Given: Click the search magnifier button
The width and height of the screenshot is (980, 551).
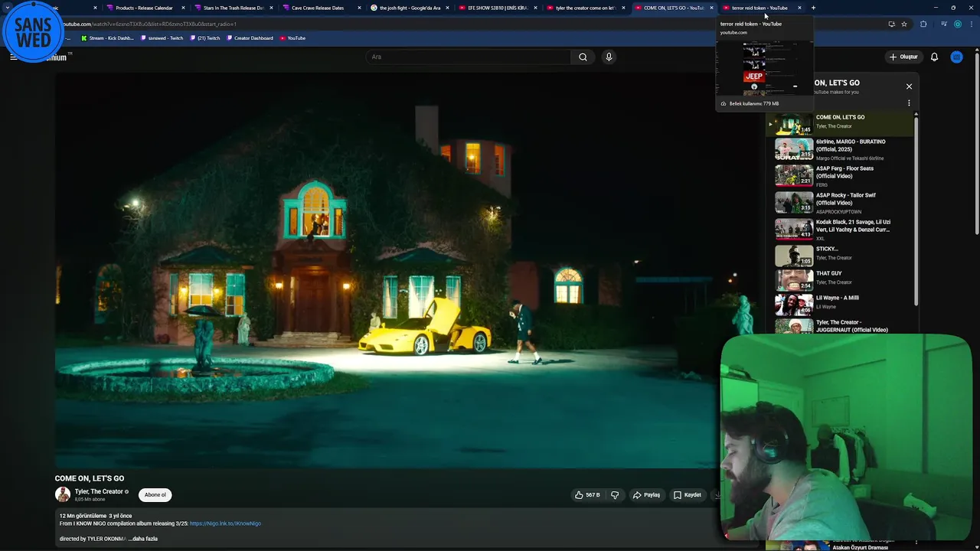Looking at the screenshot, I should tap(583, 57).
